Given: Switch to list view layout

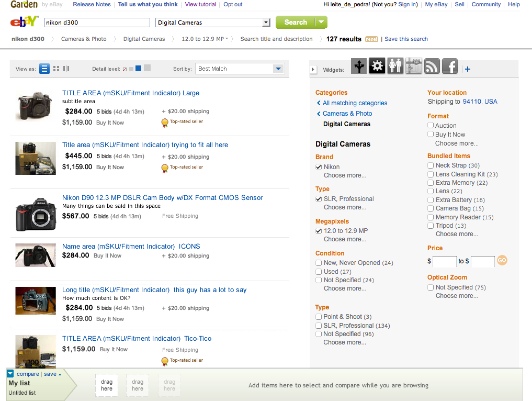Looking at the screenshot, I should 44,69.
